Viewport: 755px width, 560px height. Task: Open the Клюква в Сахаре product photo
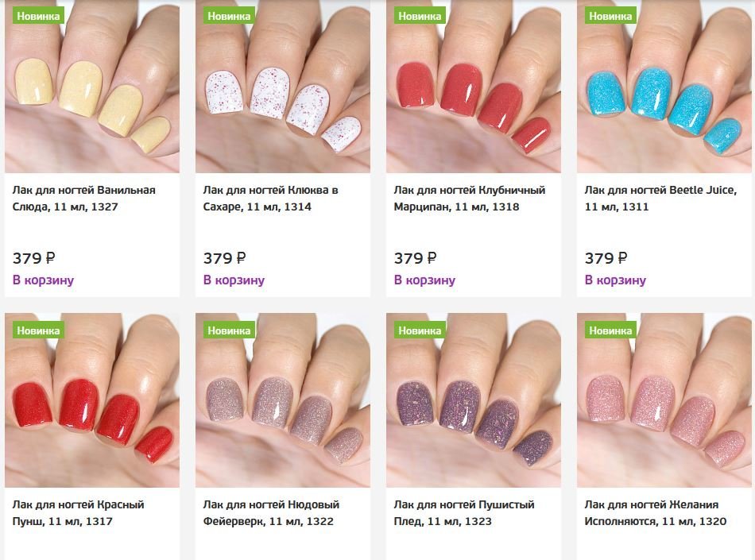click(283, 87)
